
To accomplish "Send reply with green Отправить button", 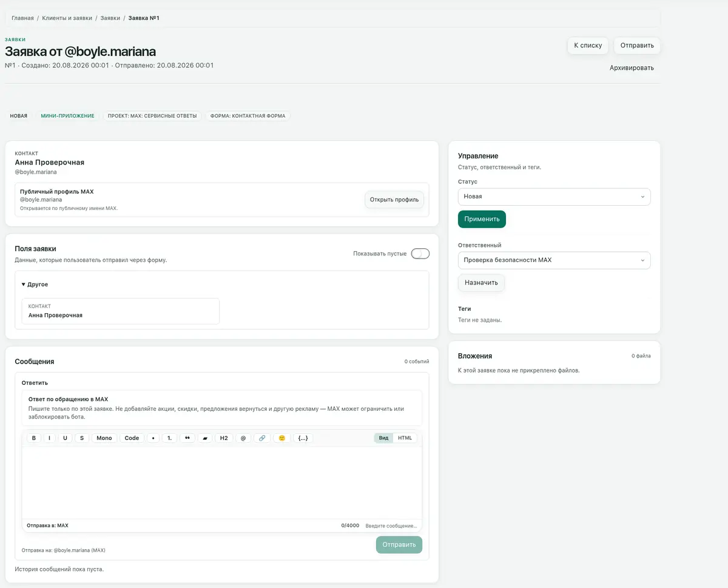I will (399, 545).
